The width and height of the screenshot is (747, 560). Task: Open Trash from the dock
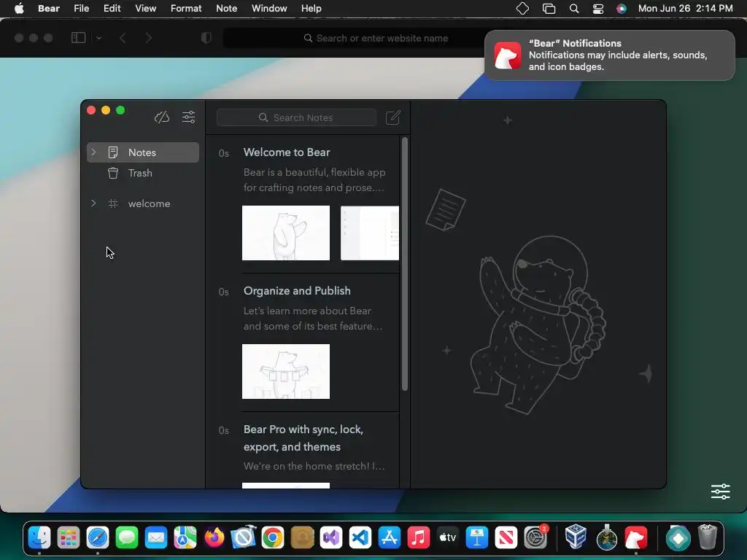708,537
